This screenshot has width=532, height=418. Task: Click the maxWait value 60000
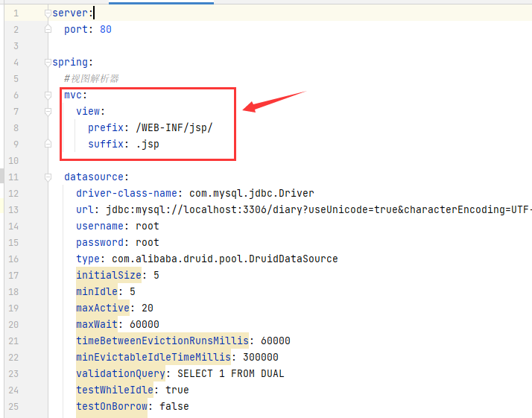(145, 324)
